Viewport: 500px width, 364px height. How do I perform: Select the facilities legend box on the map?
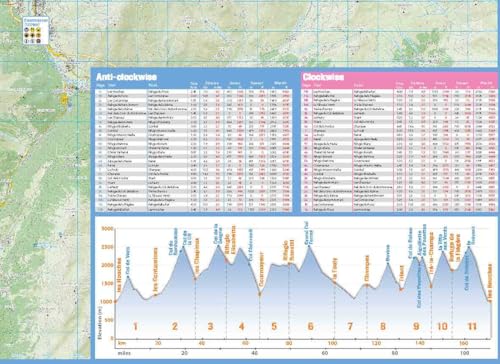[x=36, y=30]
